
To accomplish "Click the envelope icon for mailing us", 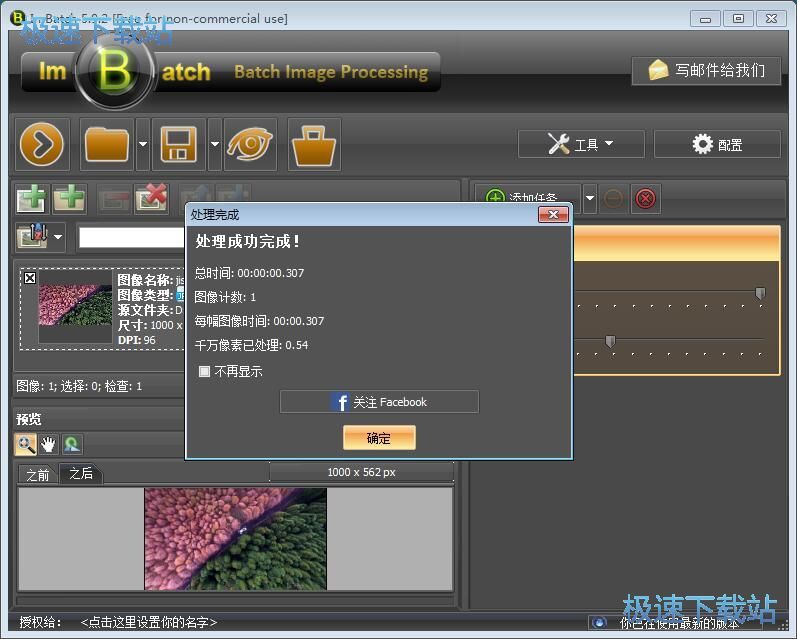I will pos(658,70).
